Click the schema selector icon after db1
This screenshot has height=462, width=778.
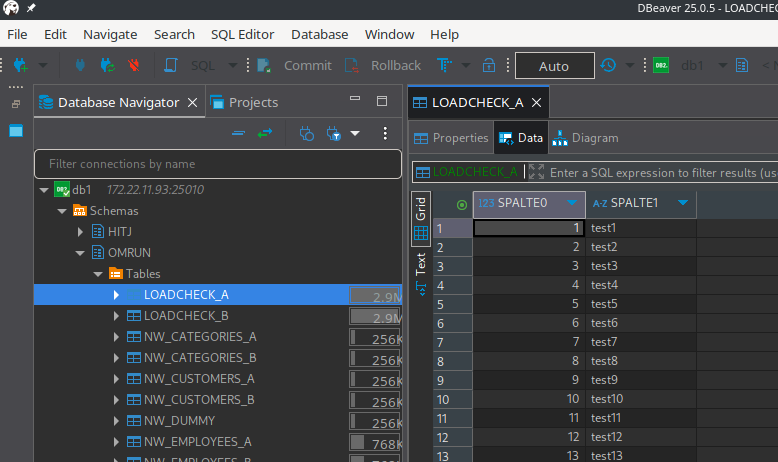[x=742, y=65]
